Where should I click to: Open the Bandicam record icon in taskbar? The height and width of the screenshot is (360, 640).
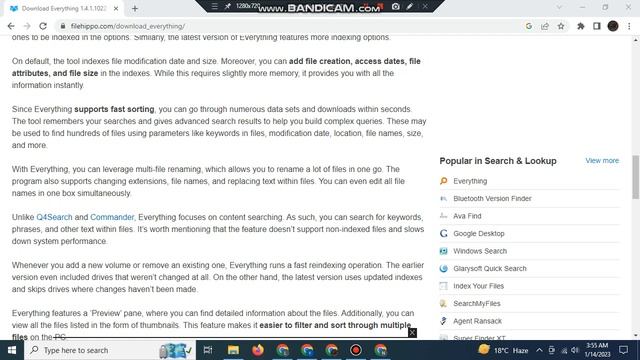pos(356,350)
